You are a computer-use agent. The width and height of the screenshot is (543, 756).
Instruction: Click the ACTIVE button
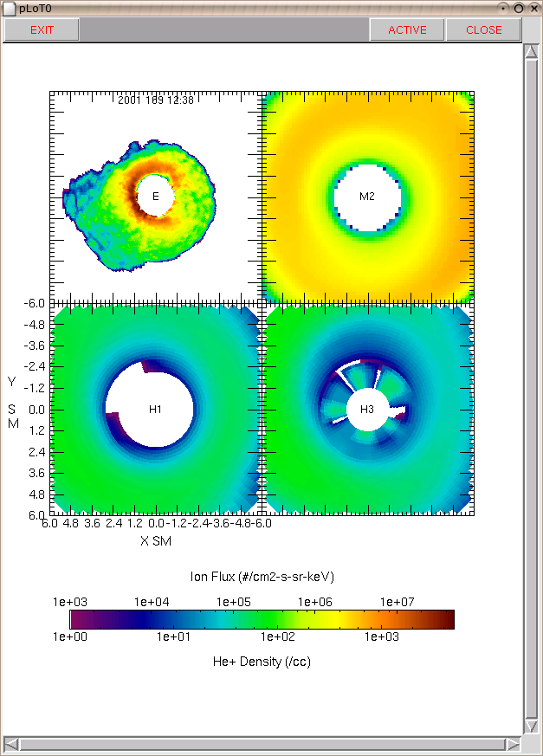[407, 30]
